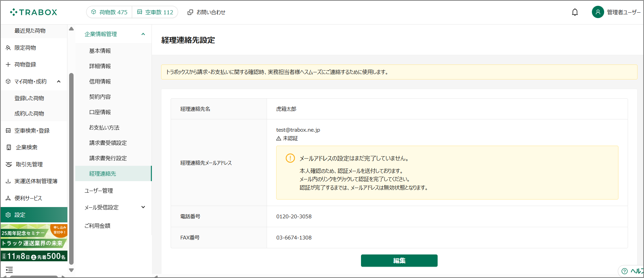This screenshot has width=644, height=278.
Task: Open 荷物登録 in sidebar
Action: 25,64
